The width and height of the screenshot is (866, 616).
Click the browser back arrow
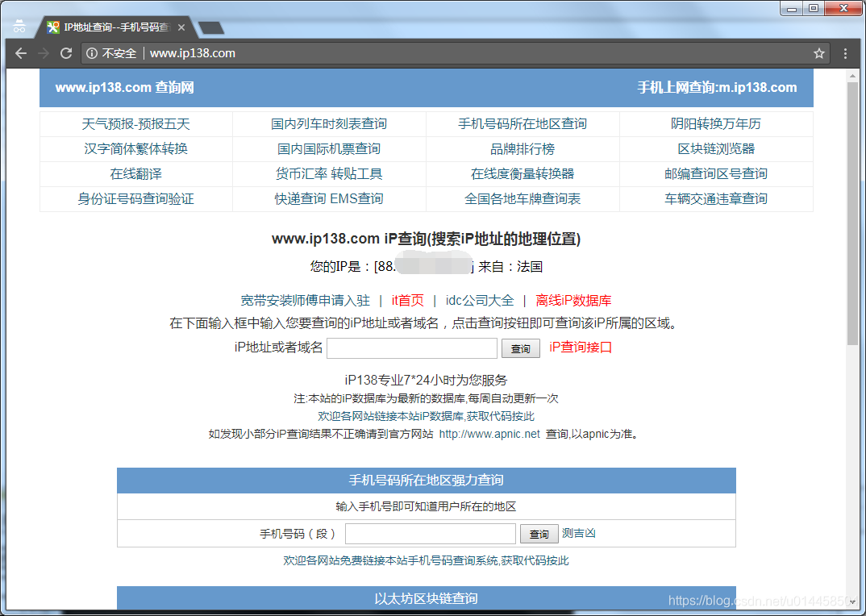[21, 53]
